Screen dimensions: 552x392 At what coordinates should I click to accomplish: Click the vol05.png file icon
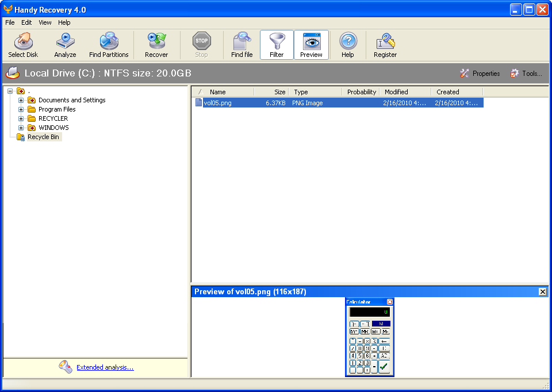198,103
